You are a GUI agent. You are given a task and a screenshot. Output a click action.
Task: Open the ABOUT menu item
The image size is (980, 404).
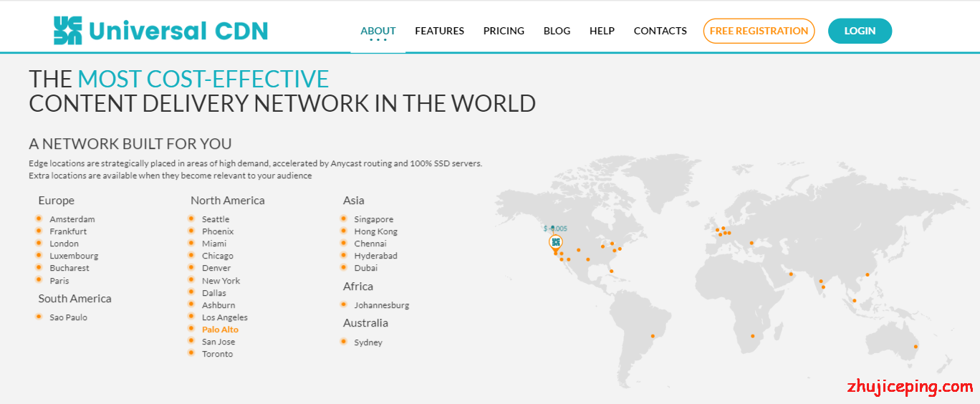pyautogui.click(x=378, y=31)
